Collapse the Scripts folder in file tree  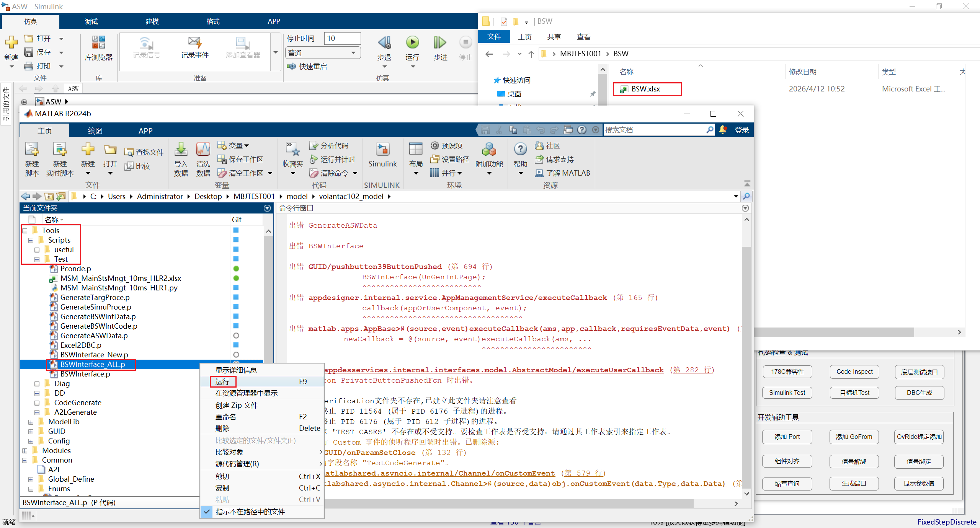pos(31,240)
